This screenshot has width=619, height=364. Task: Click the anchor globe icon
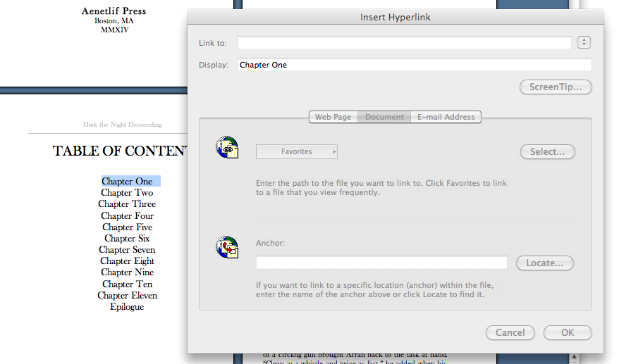(x=227, y=247)
